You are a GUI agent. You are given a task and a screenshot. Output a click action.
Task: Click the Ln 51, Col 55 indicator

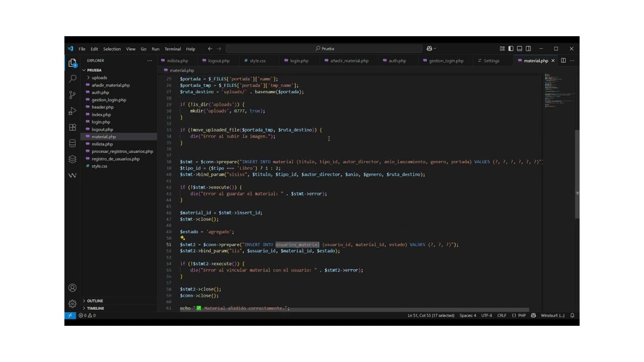[431, 315]
